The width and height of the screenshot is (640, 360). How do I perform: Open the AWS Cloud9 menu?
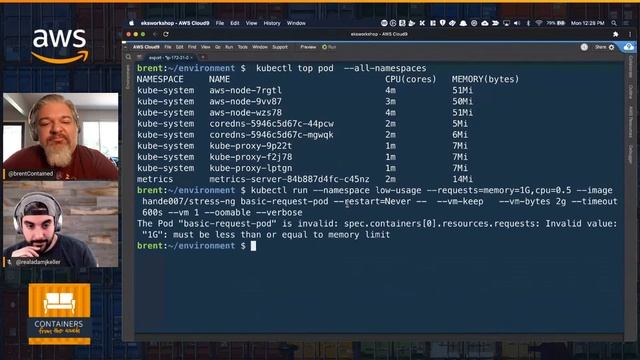click(146, 47)
